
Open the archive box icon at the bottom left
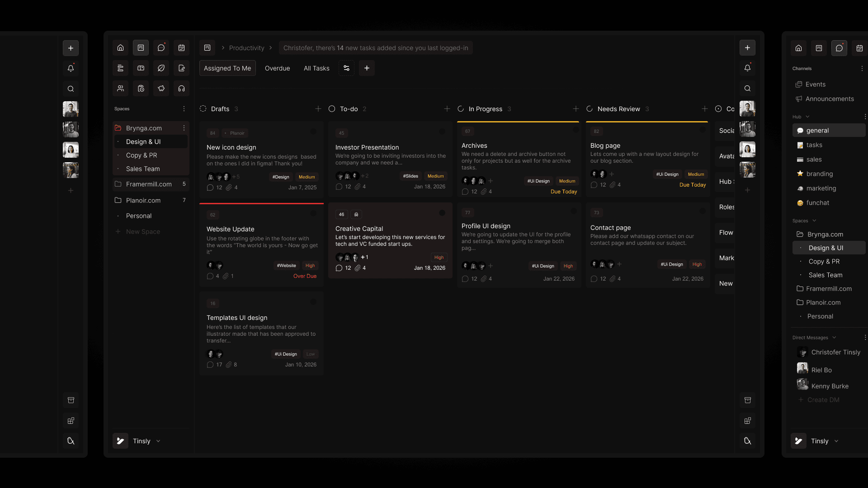coord(71,400)
